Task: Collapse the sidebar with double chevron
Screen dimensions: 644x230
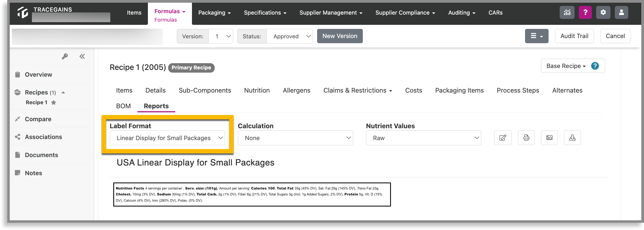Action: [x=82, y=56]
